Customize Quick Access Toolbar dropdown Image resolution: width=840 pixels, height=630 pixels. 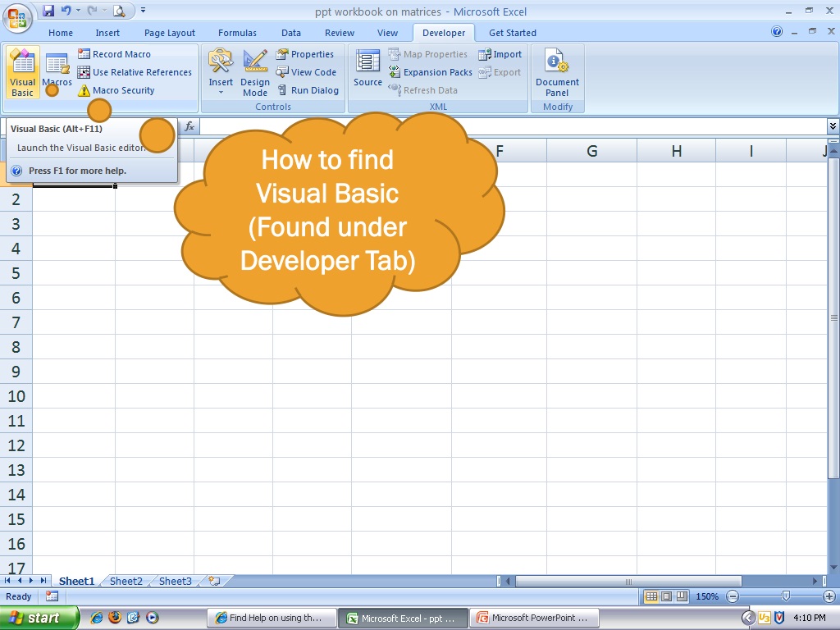coord(143,10)
